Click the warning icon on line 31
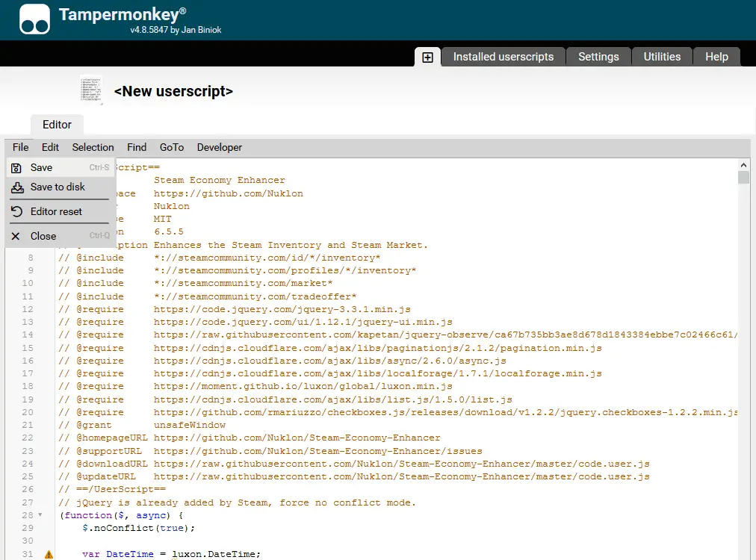Viewport: 756px width, 560px height. click(49, 554)
